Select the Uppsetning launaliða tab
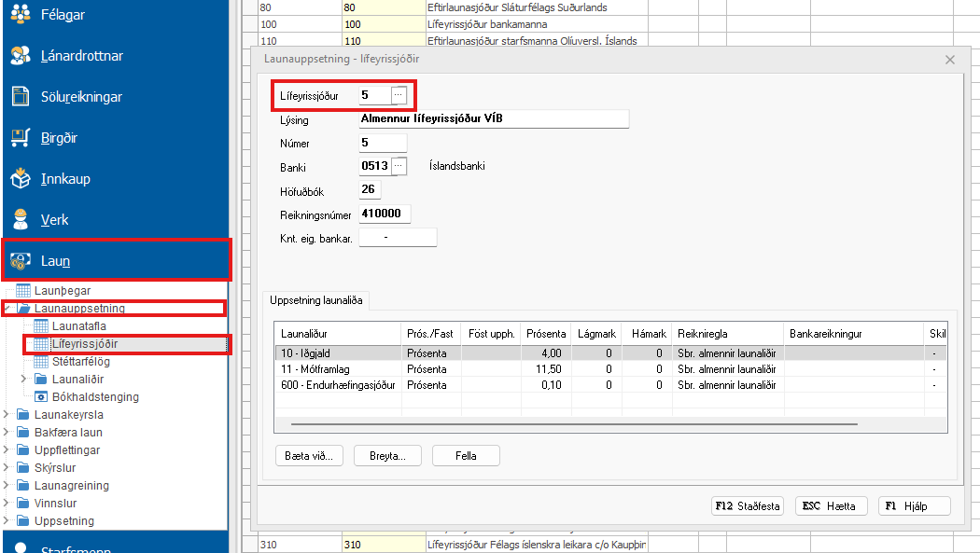The image size is (980, 553). point(318,300)
